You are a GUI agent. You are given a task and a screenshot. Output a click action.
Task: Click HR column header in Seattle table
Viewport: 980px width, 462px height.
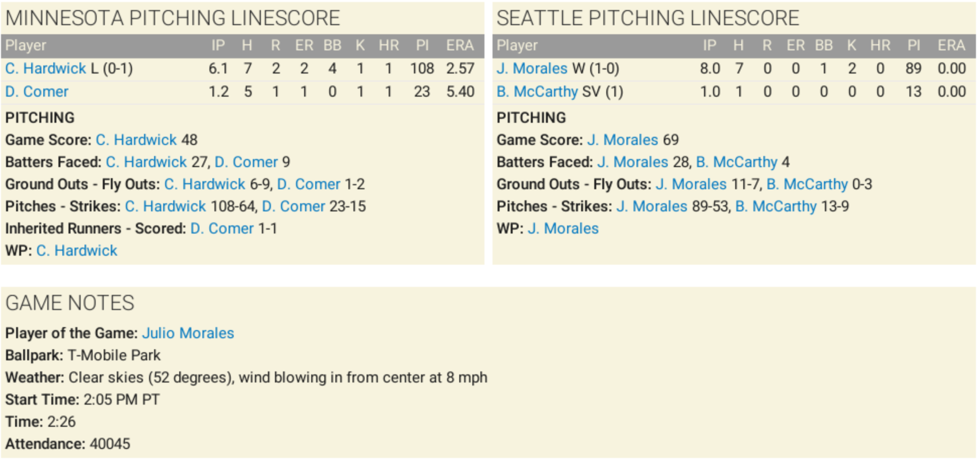point(880,46)
